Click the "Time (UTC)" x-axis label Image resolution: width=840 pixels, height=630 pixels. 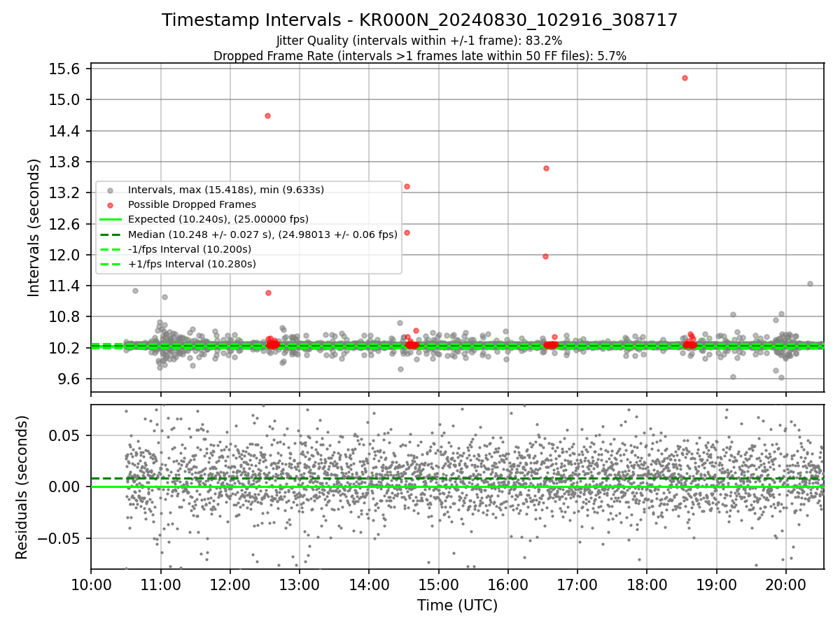[x=458, y=605]
